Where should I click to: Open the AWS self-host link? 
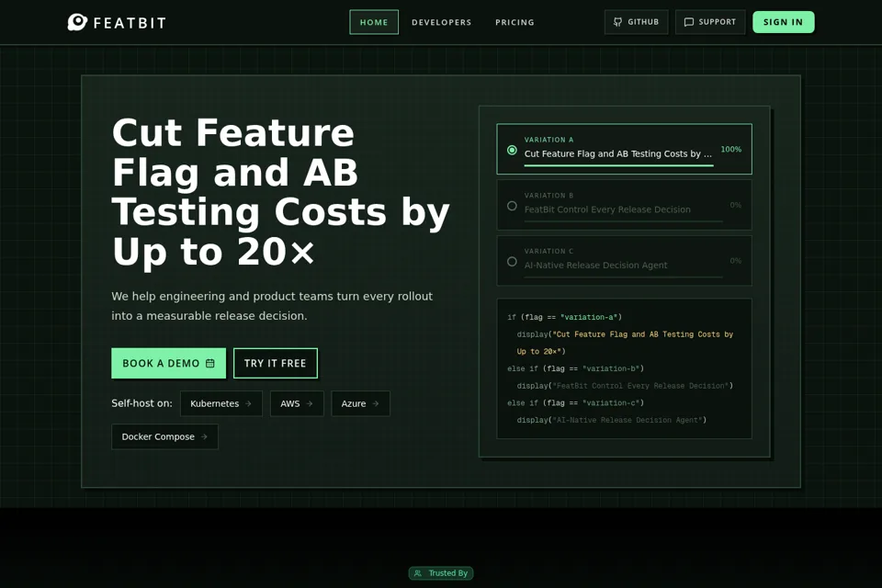pos(297,403)
